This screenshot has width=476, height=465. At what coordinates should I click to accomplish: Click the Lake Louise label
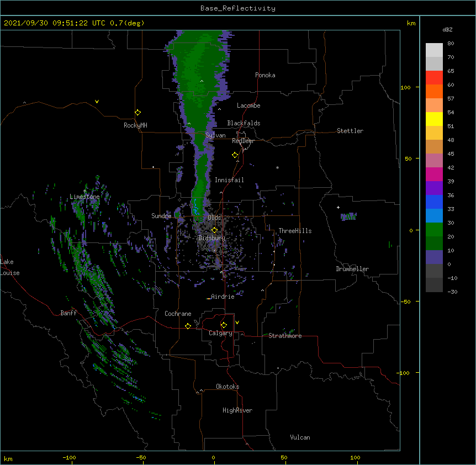[10, 267]
